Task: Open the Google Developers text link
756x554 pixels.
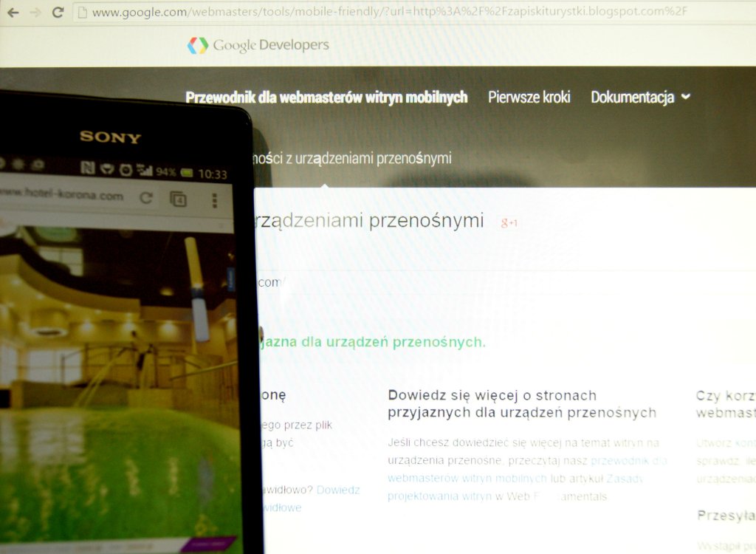Action: pos(271,45)
